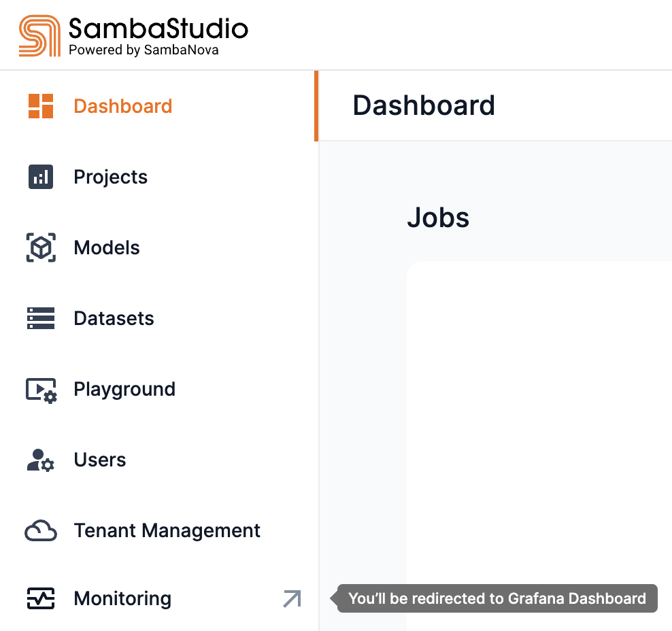Select the Models cube icon
The width and height of the screenshot is (672, 631).
(41, 248)
